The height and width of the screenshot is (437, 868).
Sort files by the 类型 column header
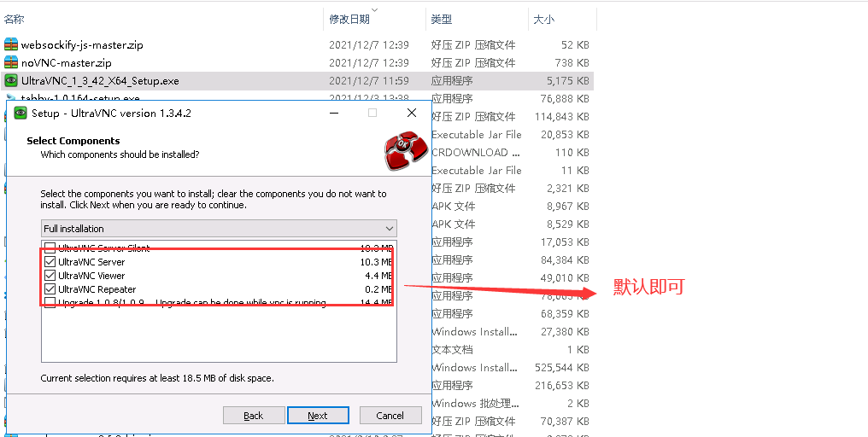(x=441, y=20)
